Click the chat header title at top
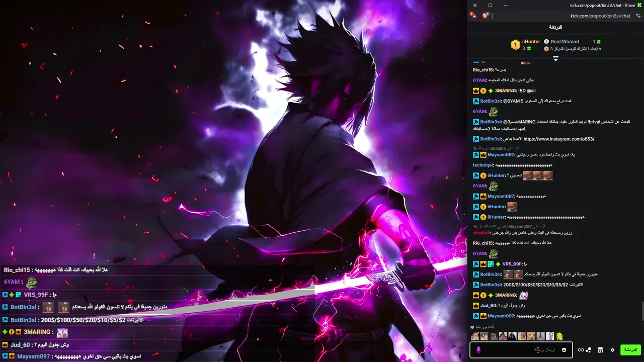The image size is (644, 362). 555,27
